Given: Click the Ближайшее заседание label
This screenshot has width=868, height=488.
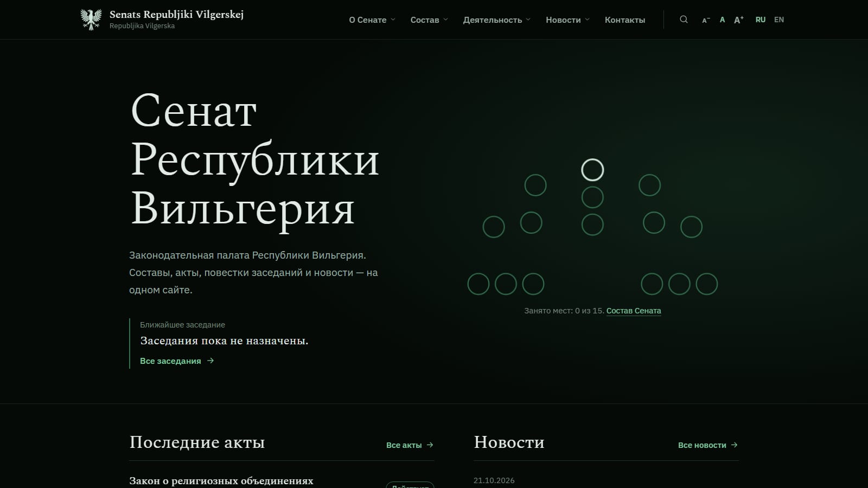Looking at the screenshot, I should coord(182,325).
